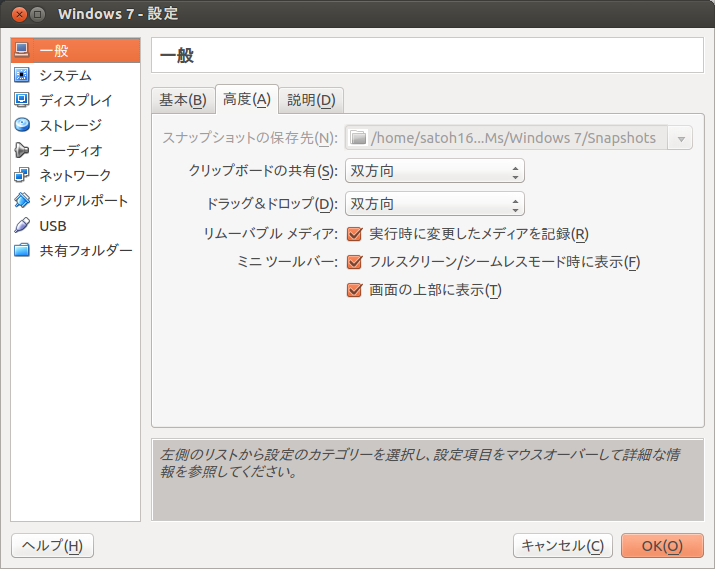Image resolution: width=715 pixels, height=569 pixels.
Task: Switch to the 基本(B) tab
Action: click(183, 100)
